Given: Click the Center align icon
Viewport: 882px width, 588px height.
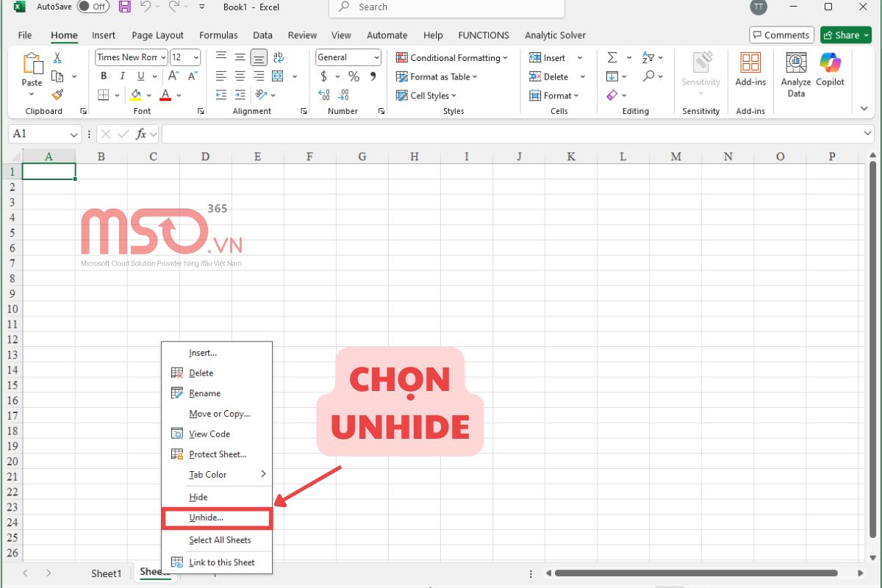Looking at the screenshot, I should point(240,76).
